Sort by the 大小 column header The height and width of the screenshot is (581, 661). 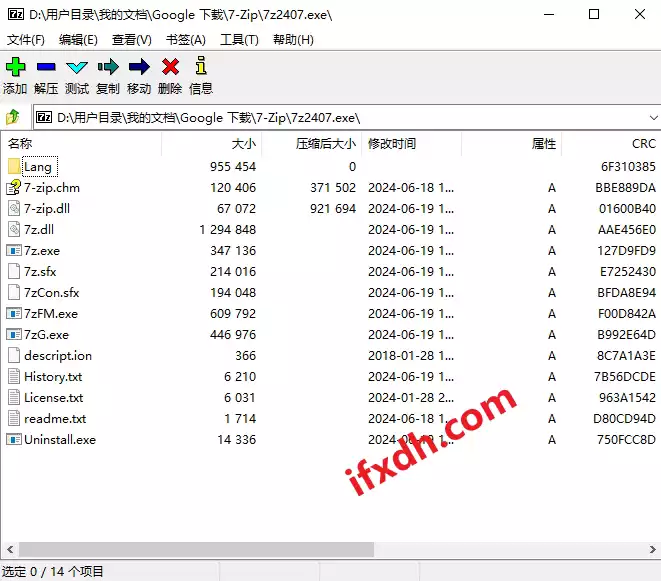pos(211,144)
